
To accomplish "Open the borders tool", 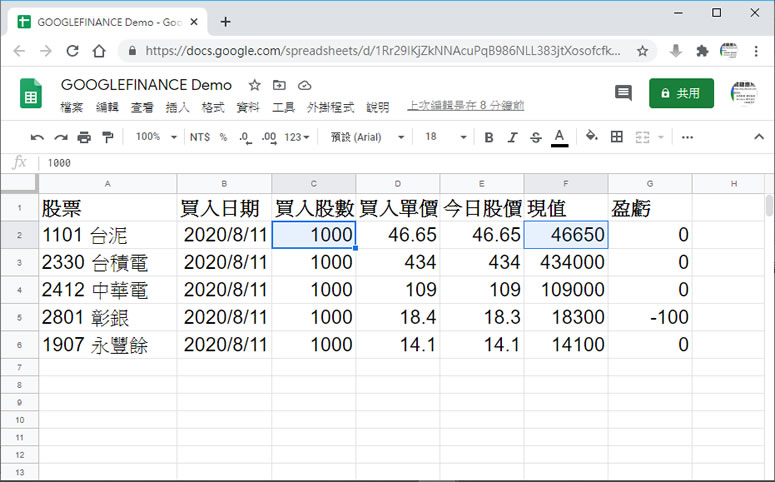I will click(617, 137).
